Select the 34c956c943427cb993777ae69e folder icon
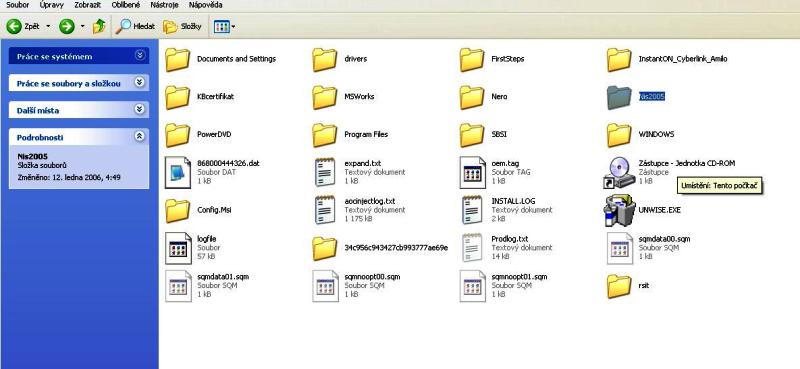 pos(324,248)
